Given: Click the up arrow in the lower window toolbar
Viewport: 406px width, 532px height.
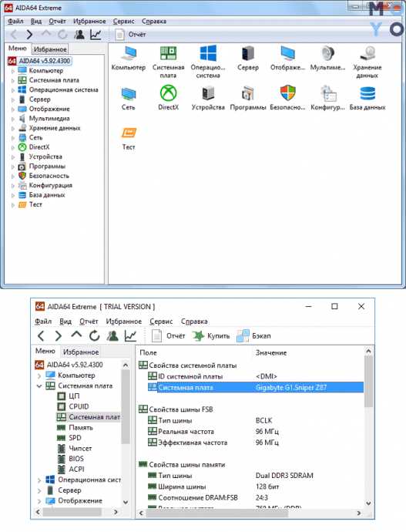Looking at the screenshot, I should (x=76, y=335).
